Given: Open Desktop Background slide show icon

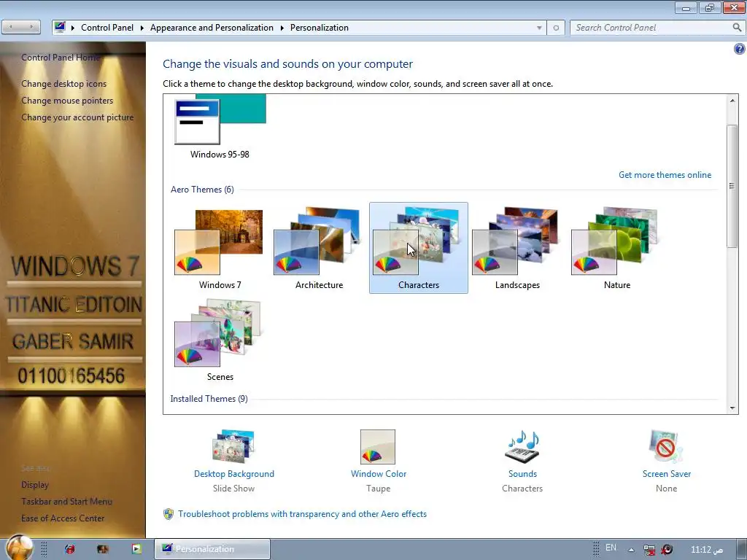Looking at the screenshot, I should (x=233, y=447).
